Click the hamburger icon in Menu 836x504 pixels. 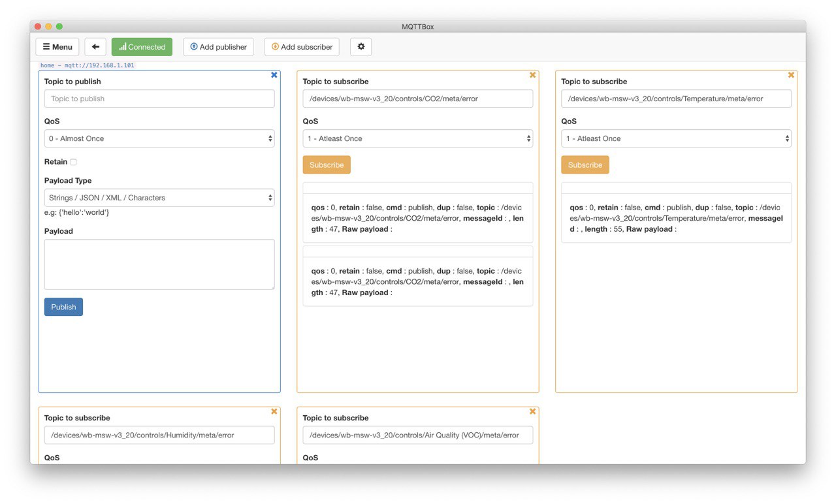46,47
